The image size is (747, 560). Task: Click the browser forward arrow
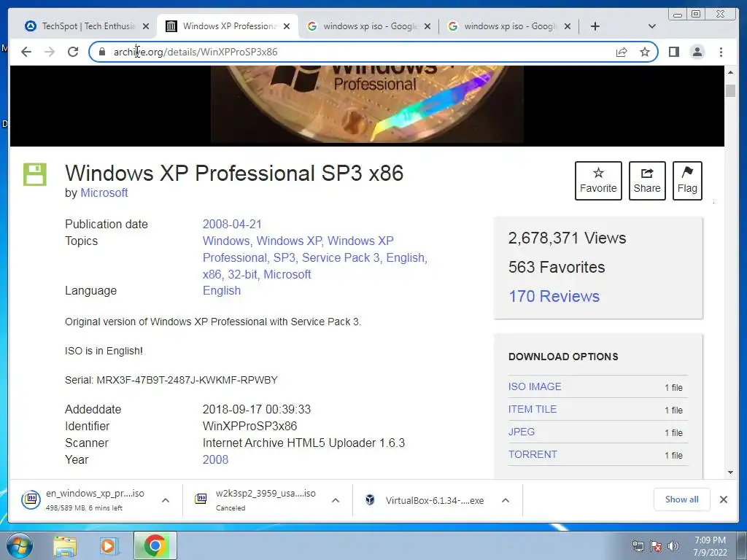(50, 52)
